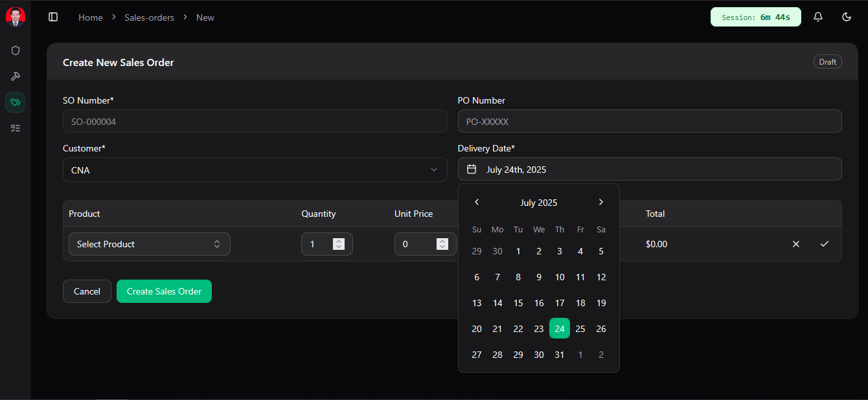Open the checklist icon in sidebar
The height and width of the screenshot is (400, 868).
[x=16, y=128]
